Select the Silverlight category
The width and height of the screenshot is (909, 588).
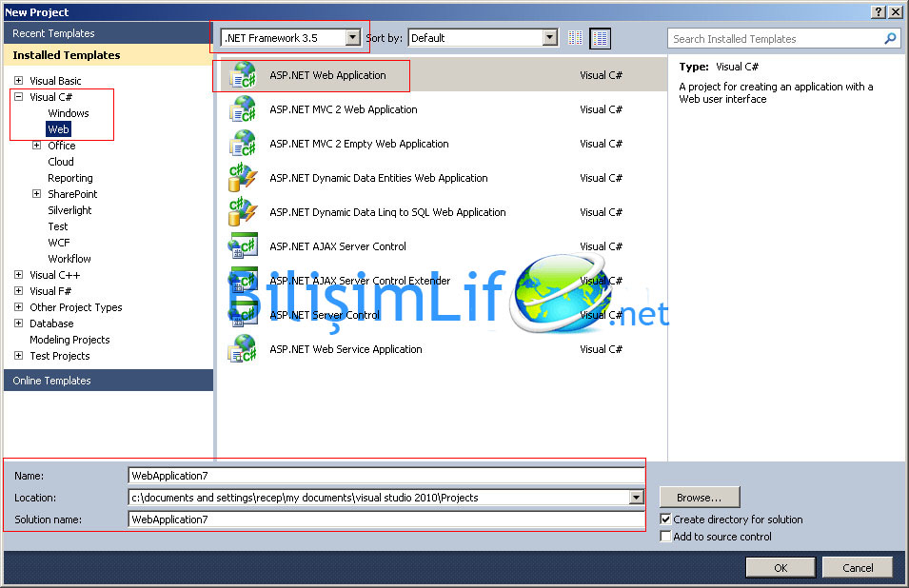[69, 210]
